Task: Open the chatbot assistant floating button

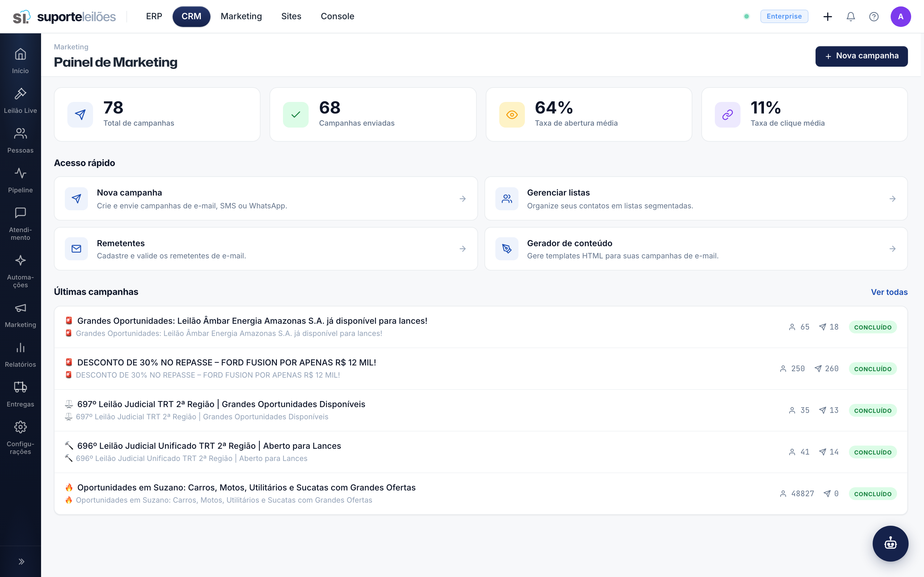Action: [890, 543]
